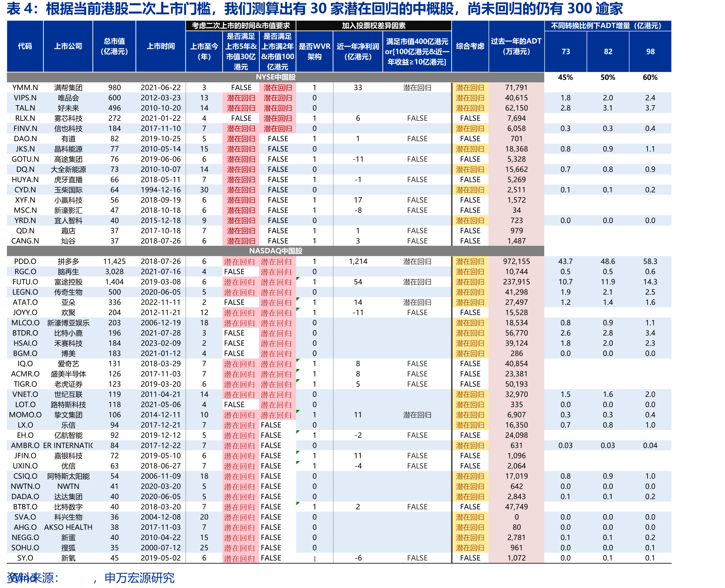725x588 pixels.
Task: Click the 爱奇艺 company name
Action: click(x=68, y=364)
